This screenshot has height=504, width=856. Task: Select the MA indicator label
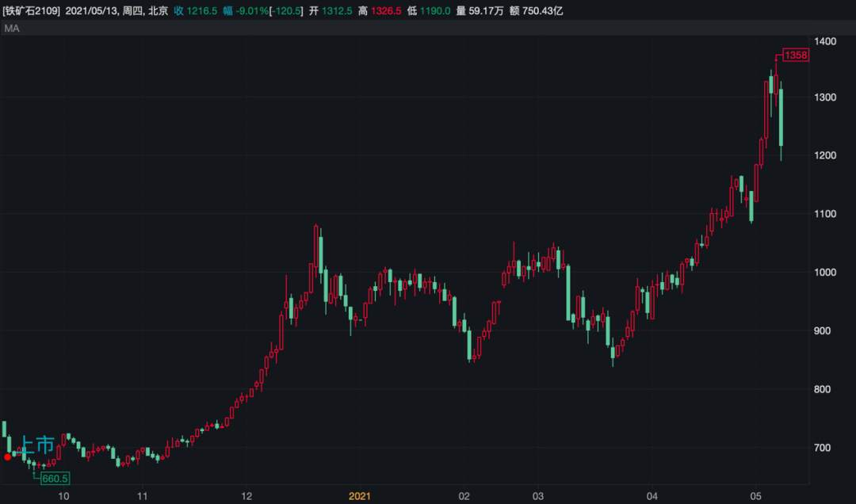pos(11,29)
